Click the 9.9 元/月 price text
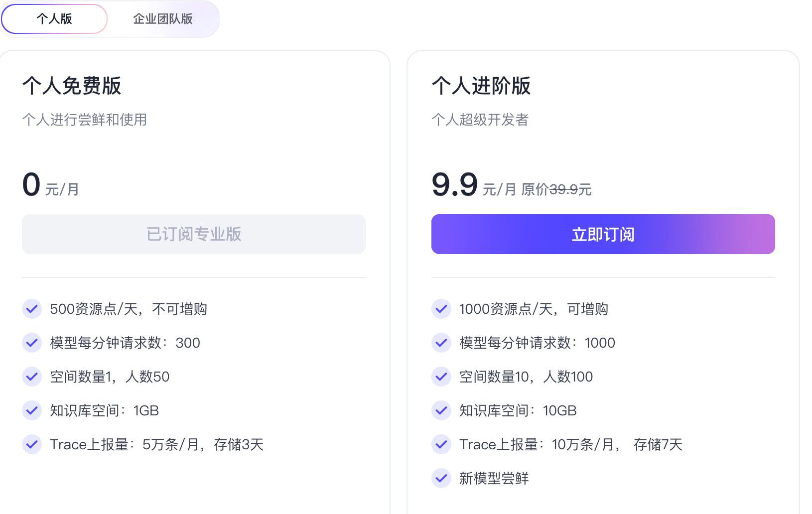Screen dimensions: 812x514 pos(474,185)
